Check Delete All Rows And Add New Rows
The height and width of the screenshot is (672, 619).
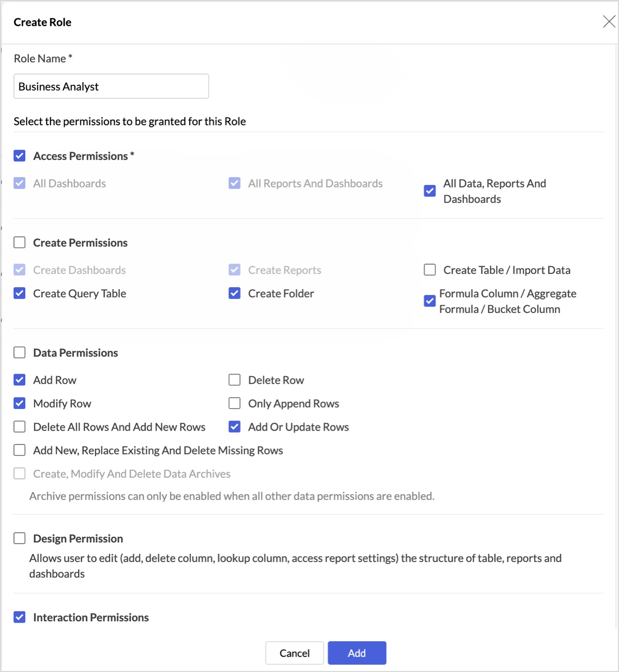tap(20, 427)
